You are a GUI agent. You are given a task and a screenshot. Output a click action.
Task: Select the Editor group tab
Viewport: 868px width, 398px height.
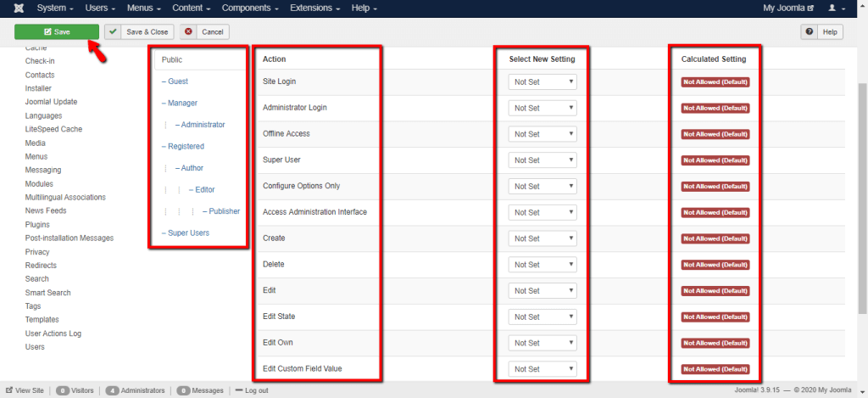point(202,189)
